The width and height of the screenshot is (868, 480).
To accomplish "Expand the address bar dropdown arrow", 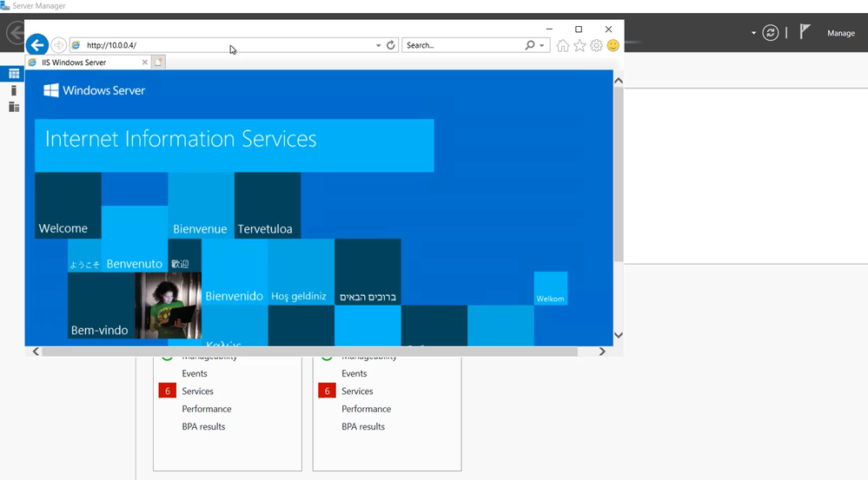I will point(379,45).
